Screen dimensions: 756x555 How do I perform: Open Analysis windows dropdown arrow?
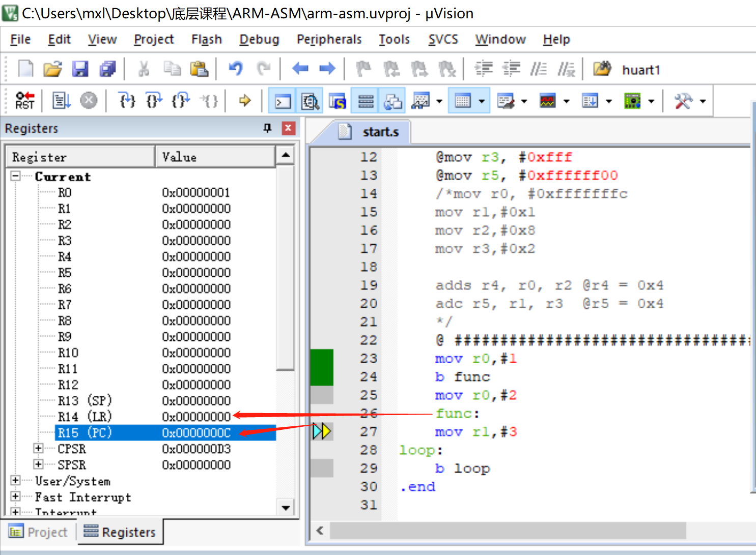point(566,101)
